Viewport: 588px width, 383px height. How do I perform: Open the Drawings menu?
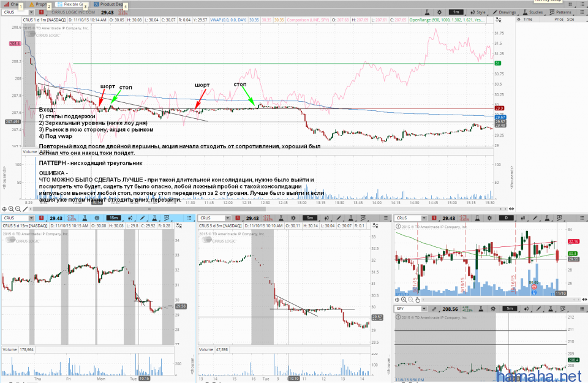[504, 12]
